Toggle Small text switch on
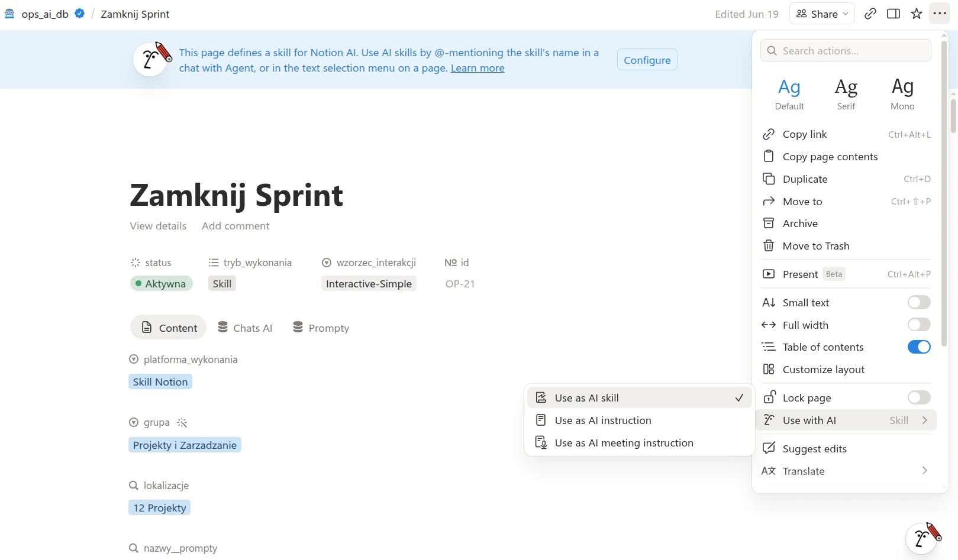The height and width of the screenshot is (560, 958). click(x=919, y=303)
